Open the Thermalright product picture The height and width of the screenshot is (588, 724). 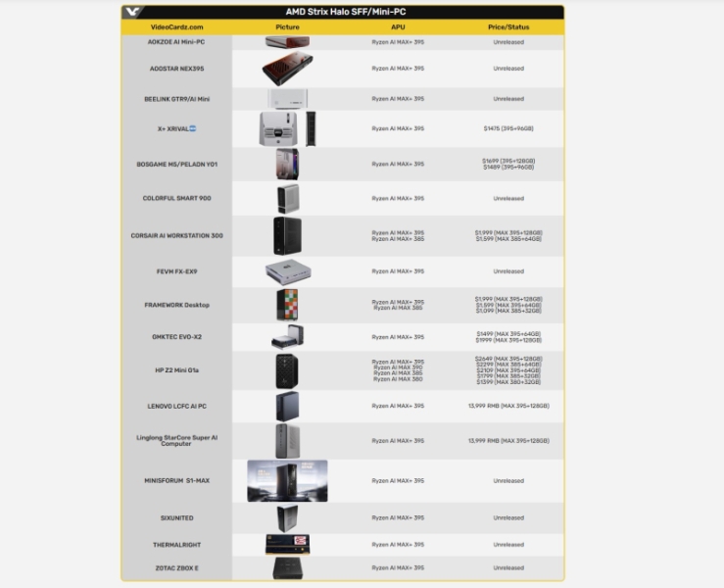pyautogui.click(x=287, y=544)
